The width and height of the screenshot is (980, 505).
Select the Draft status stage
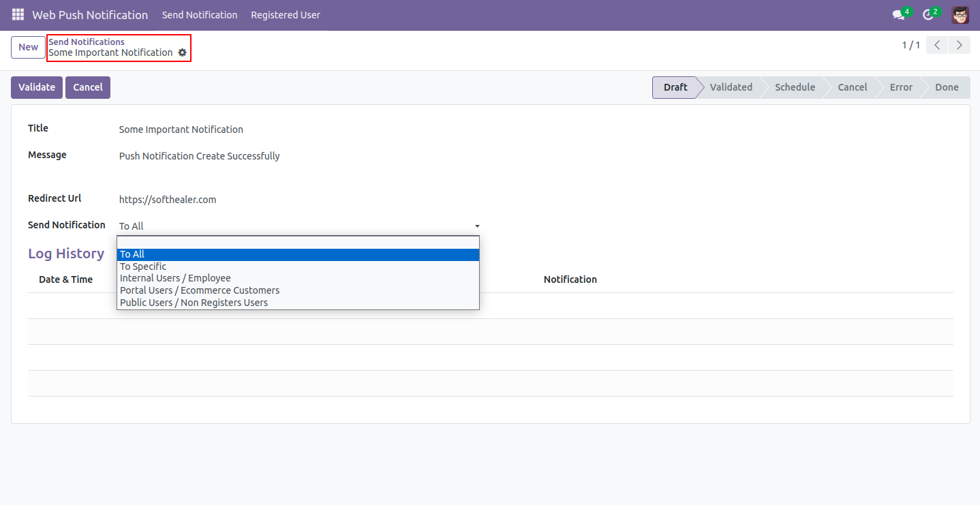pyautogui.click(x=675, y=87)
